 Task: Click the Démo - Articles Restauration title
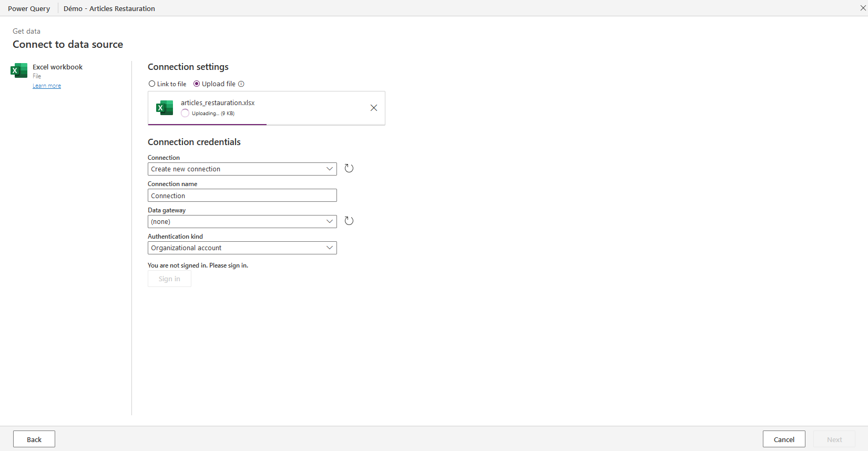pos(109,8)
